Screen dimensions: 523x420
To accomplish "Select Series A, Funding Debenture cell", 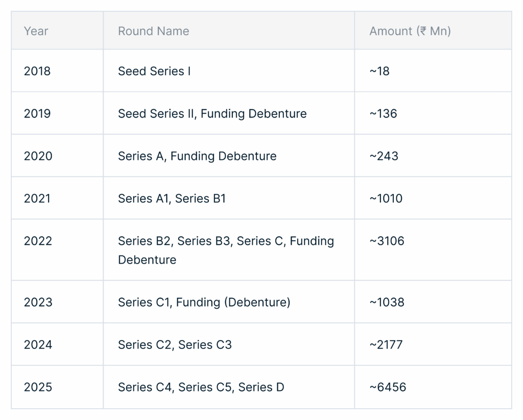I will click(229, 155).
